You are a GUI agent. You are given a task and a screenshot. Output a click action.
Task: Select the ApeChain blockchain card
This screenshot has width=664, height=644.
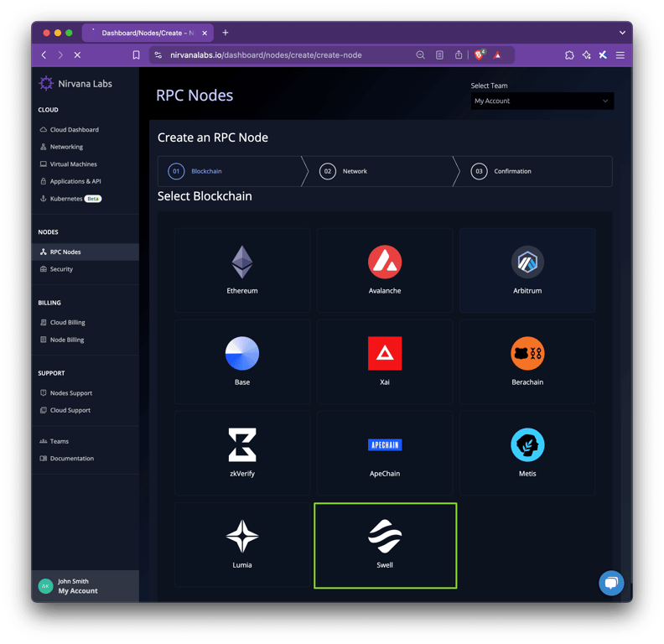point(385,453)
